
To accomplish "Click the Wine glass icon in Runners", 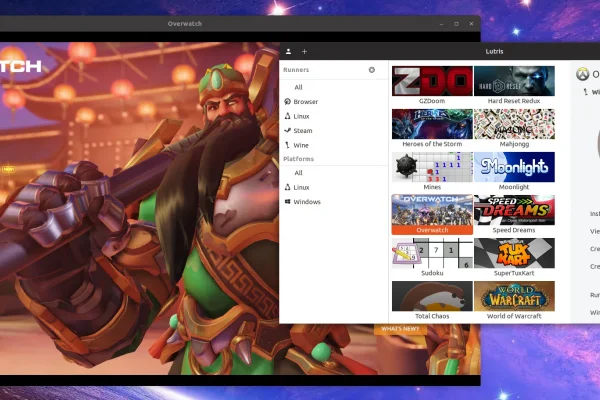I will 287,145.
